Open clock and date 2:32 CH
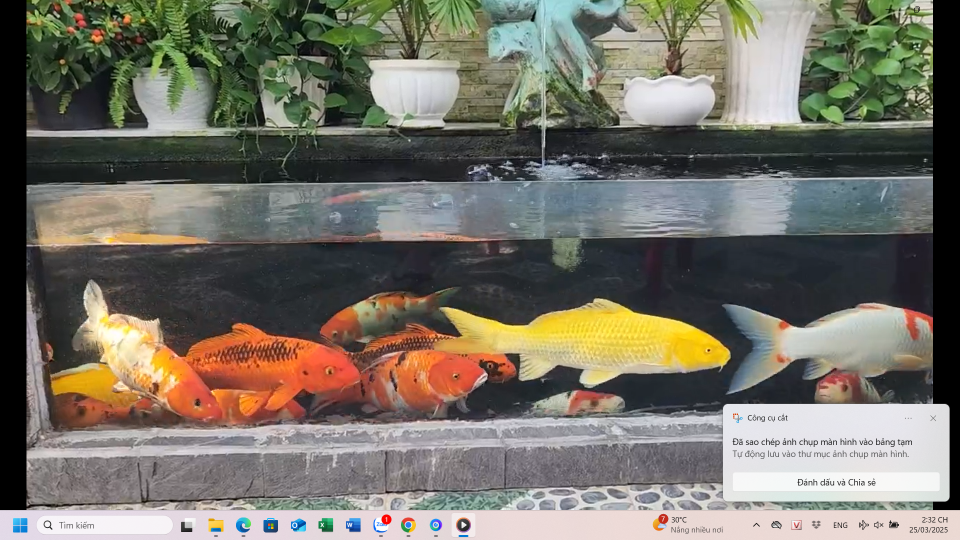The width and height of the screenshot is (960, 540). coord(928,525)
